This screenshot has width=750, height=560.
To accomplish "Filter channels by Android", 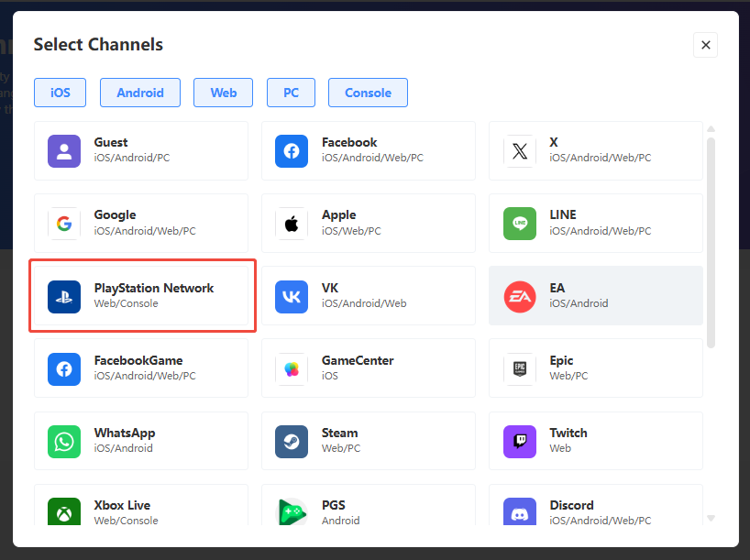I will (x=139, y=93).
